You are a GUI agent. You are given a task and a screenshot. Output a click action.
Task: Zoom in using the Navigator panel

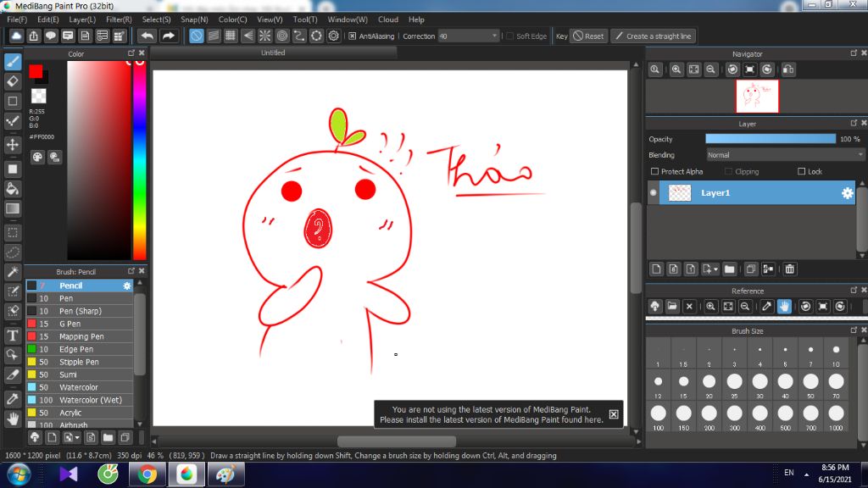[676, 69]
